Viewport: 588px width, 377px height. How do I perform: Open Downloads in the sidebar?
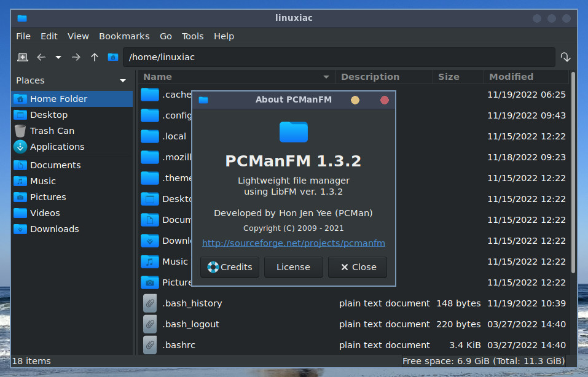(72, 229)
